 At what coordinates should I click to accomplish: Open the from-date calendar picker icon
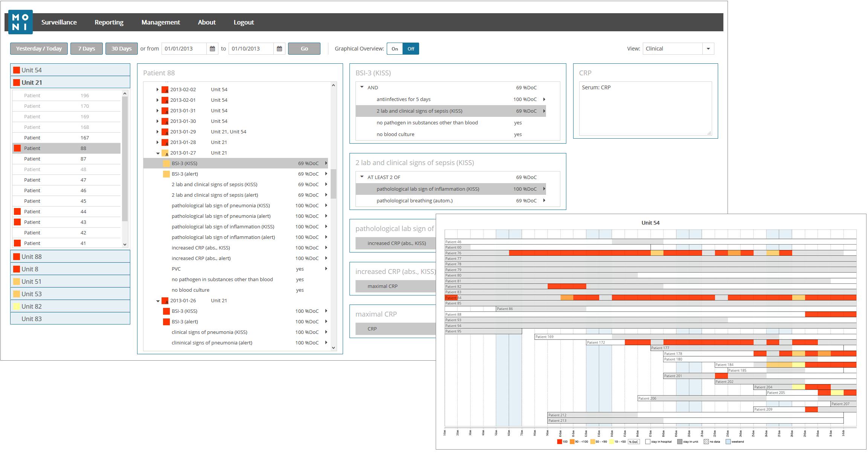tap(212, 49)
